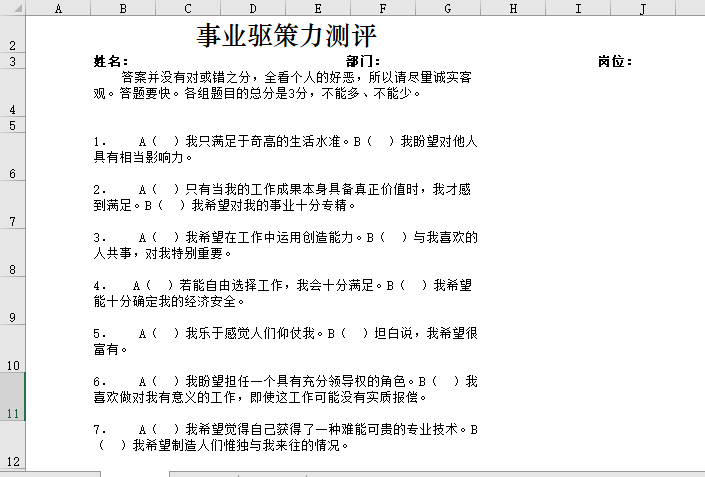Select column J header
This screenshot has width=705, height=477.
tap(642, 9)
